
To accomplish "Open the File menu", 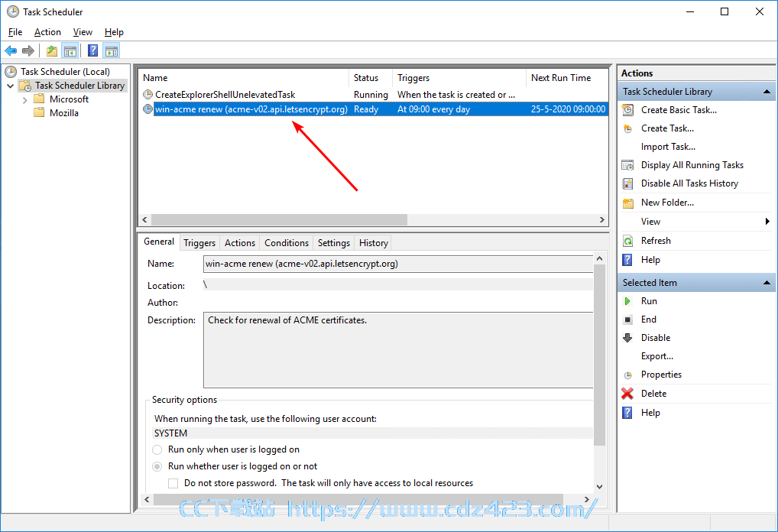I will pos(15,32).
